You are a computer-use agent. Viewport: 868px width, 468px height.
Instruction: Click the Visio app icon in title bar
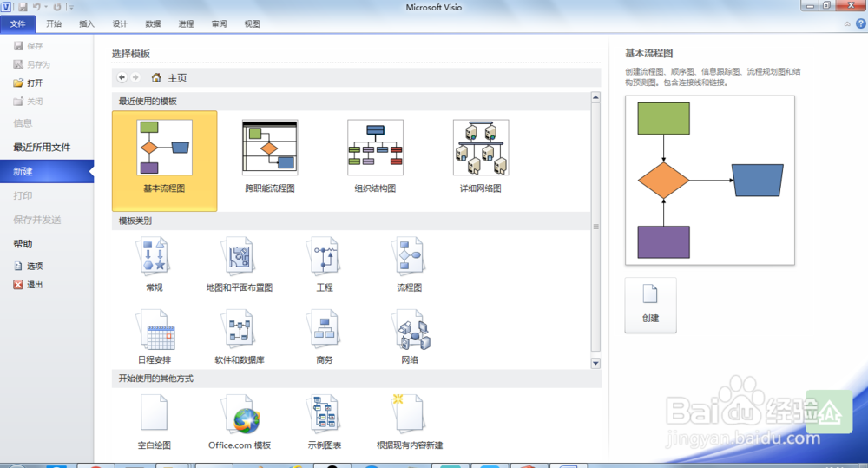click(x=6, y=7)
